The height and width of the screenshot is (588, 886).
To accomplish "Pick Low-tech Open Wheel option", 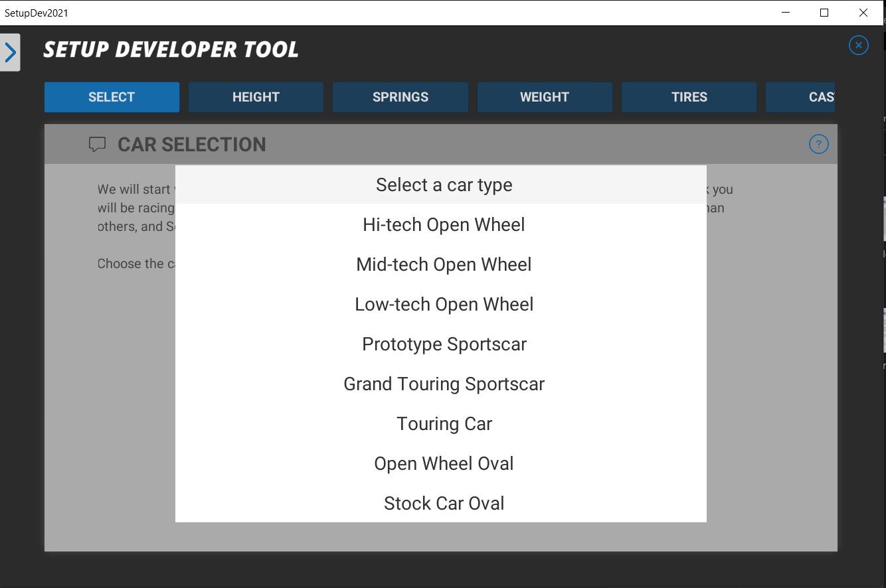I will click(444, 304).
